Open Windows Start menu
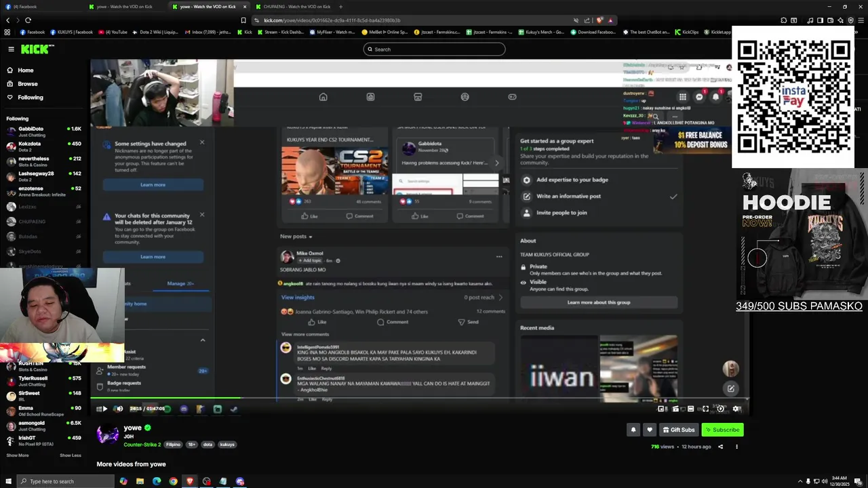This screenshot has height=488, width=868. click(x=7, y=481)
